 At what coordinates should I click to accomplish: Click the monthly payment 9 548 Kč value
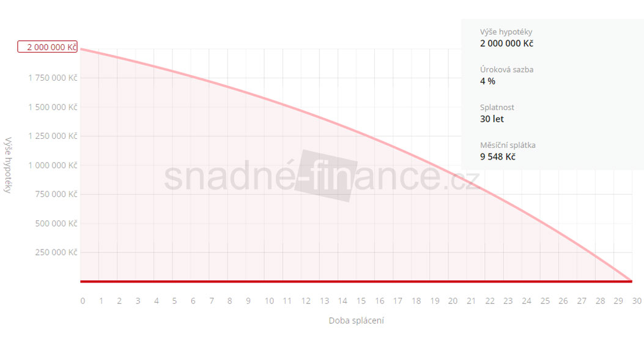pyautogui.click(x=498, y=157)
